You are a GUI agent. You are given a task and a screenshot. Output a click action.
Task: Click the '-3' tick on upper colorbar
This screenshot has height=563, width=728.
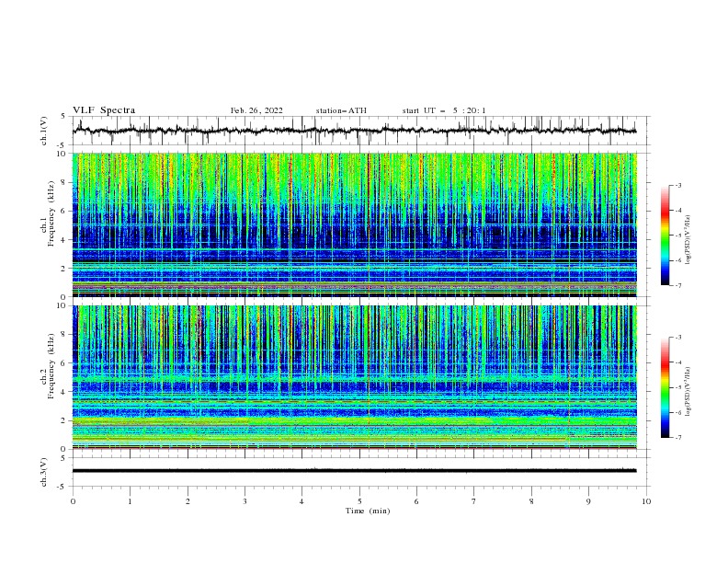click(x=677, y=186)
